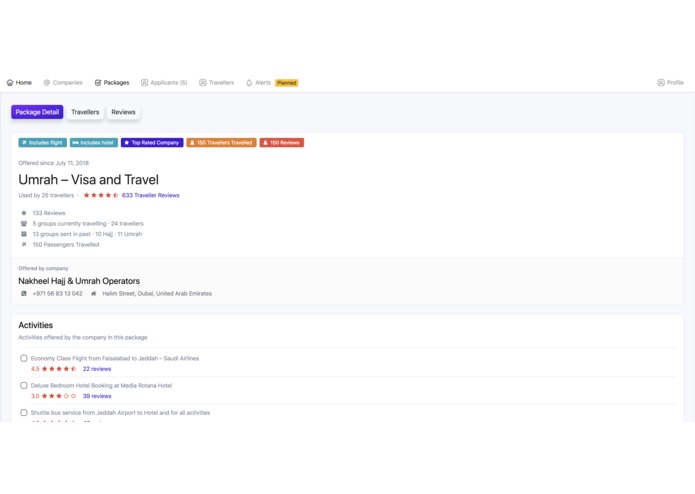695x494 pixels.
Task: Click the Travellers nav icon
Action: pos(203,83)
